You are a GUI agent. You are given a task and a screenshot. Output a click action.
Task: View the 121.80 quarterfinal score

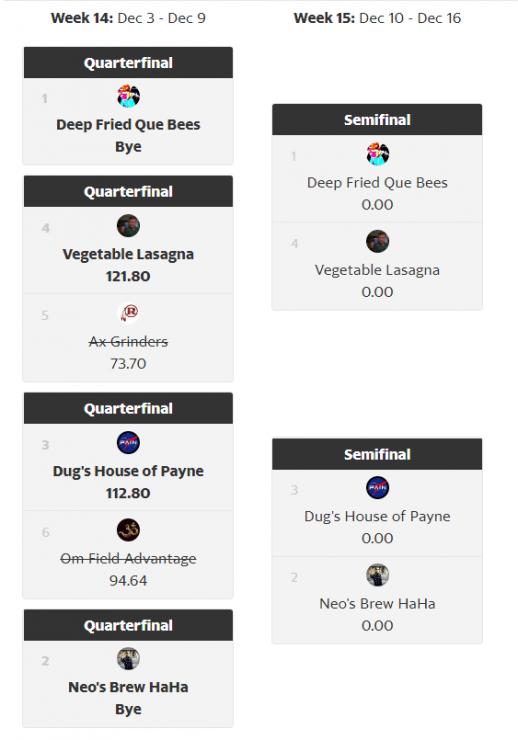(x=128, y=276)
